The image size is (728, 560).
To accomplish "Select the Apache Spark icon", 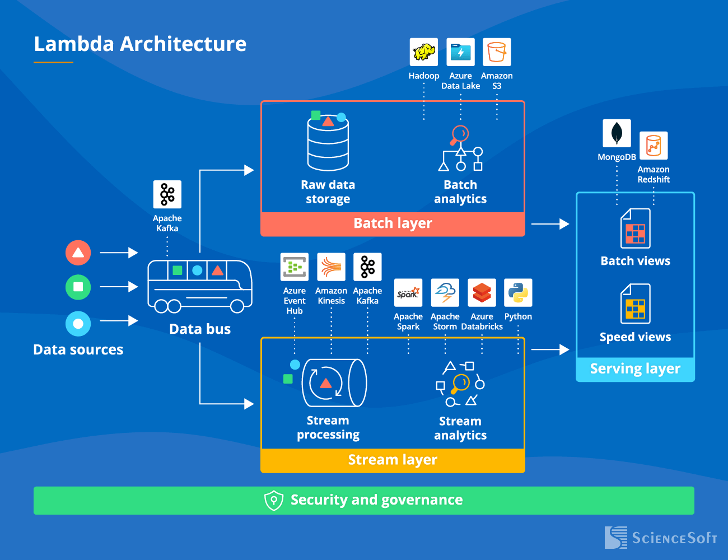I will coord(408,292).
